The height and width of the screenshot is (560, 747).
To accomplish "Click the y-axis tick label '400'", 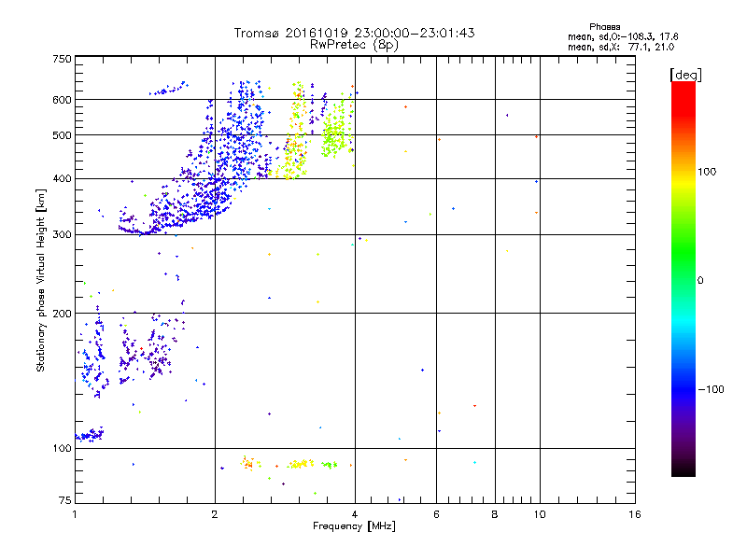I will 62,179.
